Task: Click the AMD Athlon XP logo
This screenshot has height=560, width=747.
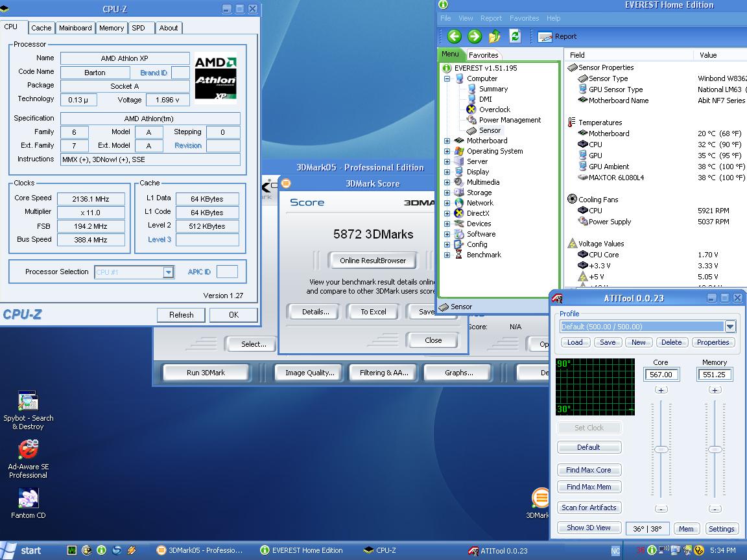Action: tap(215, 78)
